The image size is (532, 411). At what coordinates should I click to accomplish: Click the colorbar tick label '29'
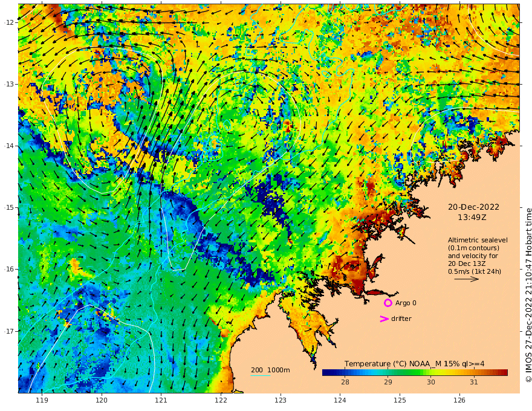point(388,382)
